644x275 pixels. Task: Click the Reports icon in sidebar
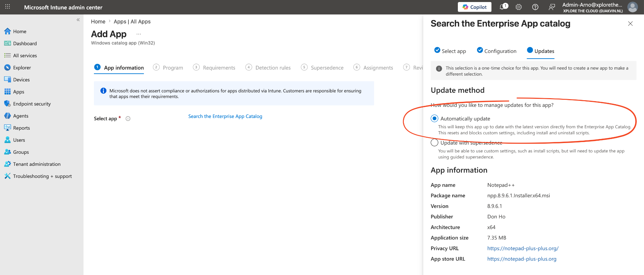(7, 128)
